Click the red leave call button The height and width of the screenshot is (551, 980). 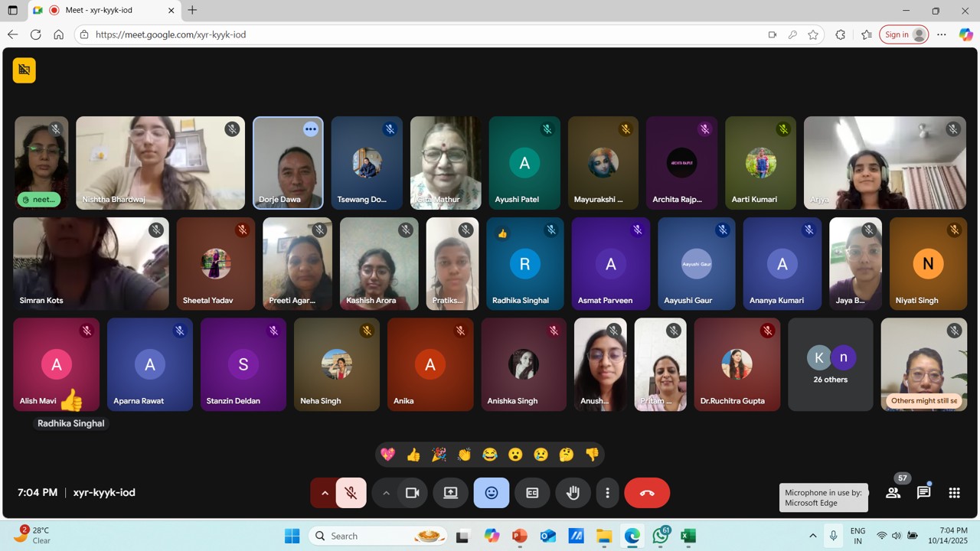pyautogui.click(x=647, y=493)
